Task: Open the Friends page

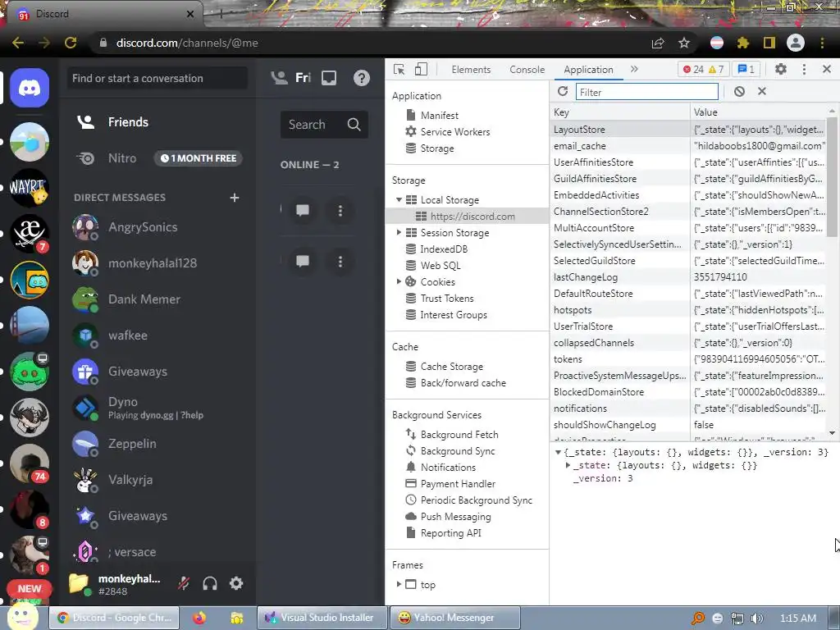Action: pos(157,122)
